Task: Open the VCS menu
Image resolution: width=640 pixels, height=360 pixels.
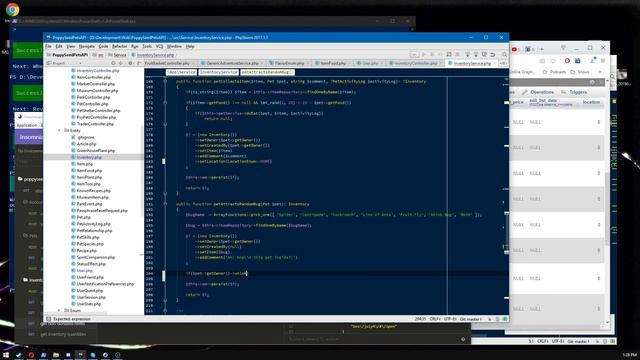Action: coord(159,47)
